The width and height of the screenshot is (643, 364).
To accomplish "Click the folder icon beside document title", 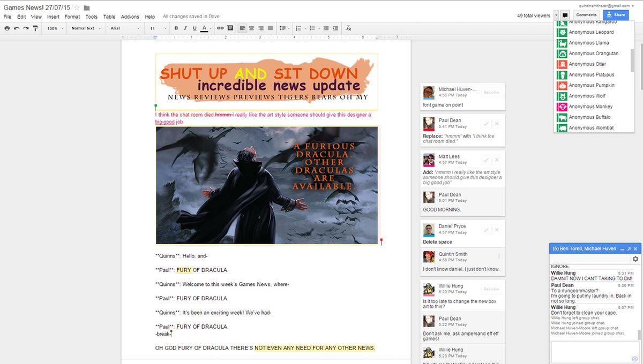I will 87,8.
